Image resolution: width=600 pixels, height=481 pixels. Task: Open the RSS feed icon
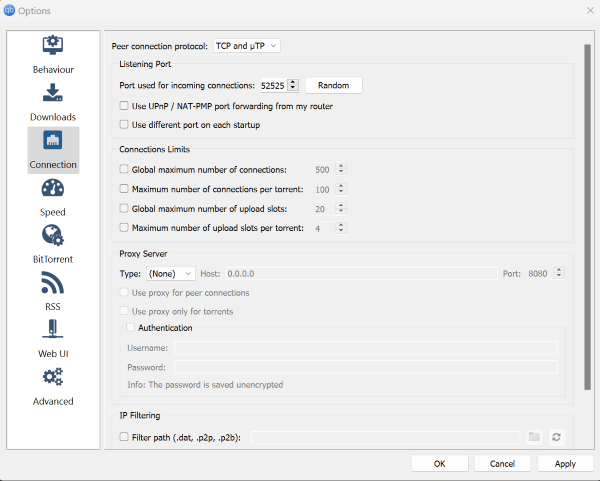pos(53,282)
